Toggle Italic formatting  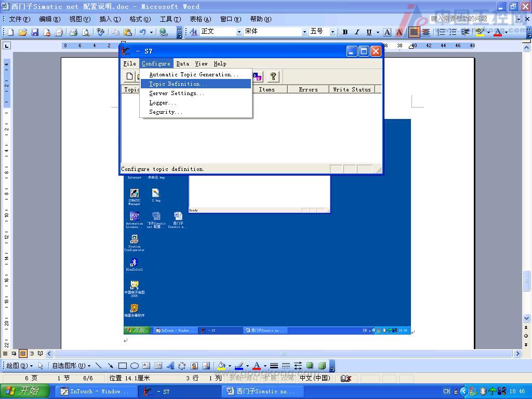pyautogui.click(x=357, y=32)
